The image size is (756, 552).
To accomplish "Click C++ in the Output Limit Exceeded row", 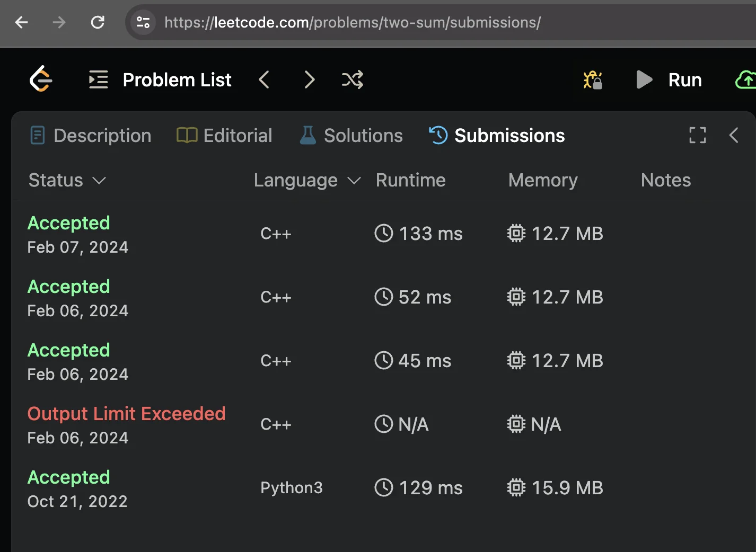I will click(x=276, y=424).
